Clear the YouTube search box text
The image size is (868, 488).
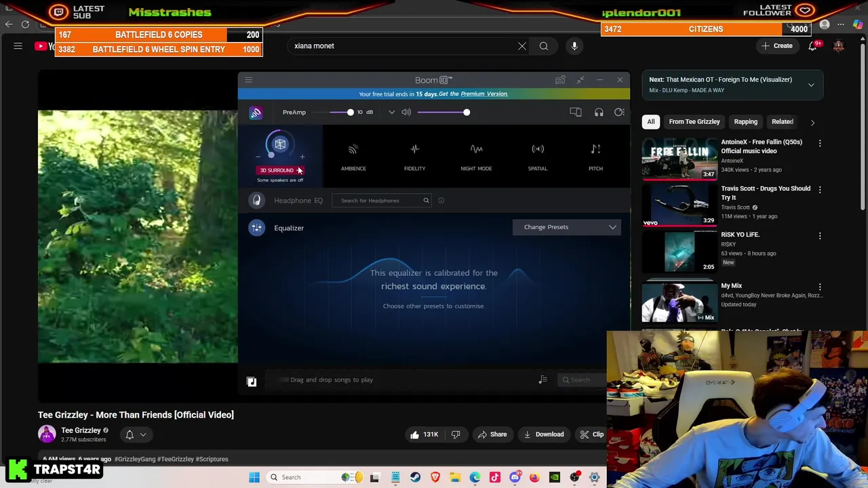pos(522,46)
